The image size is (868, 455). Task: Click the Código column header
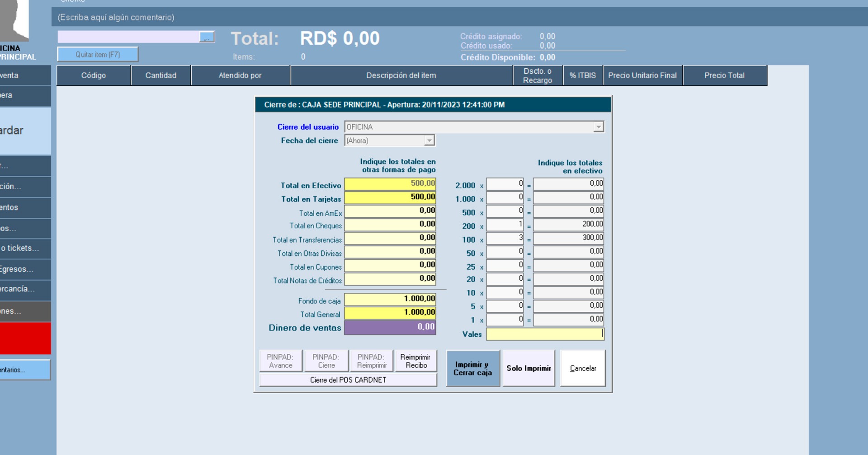coord(94,75)
